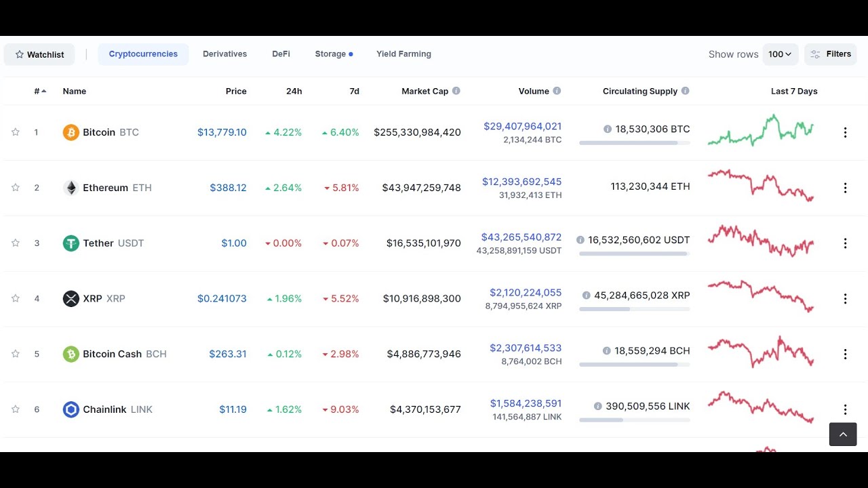Click the Market Cap info icon
Viewport: 868px width, 488px height.
coord(456,91)
